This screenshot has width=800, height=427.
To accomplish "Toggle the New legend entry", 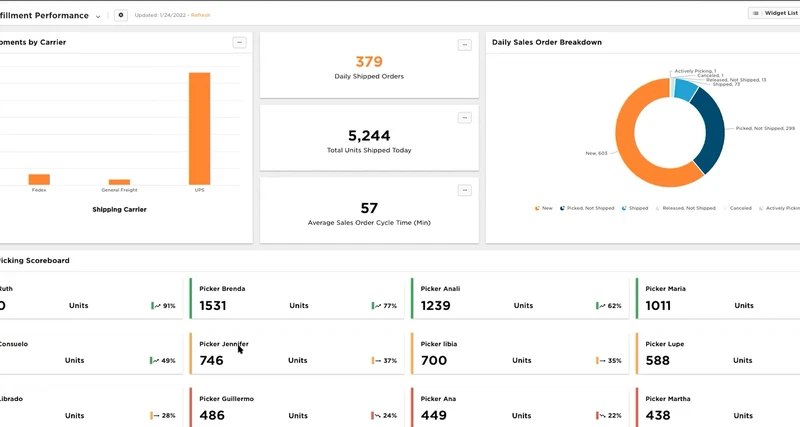I will pyautogui.click(x=544, y=208).
